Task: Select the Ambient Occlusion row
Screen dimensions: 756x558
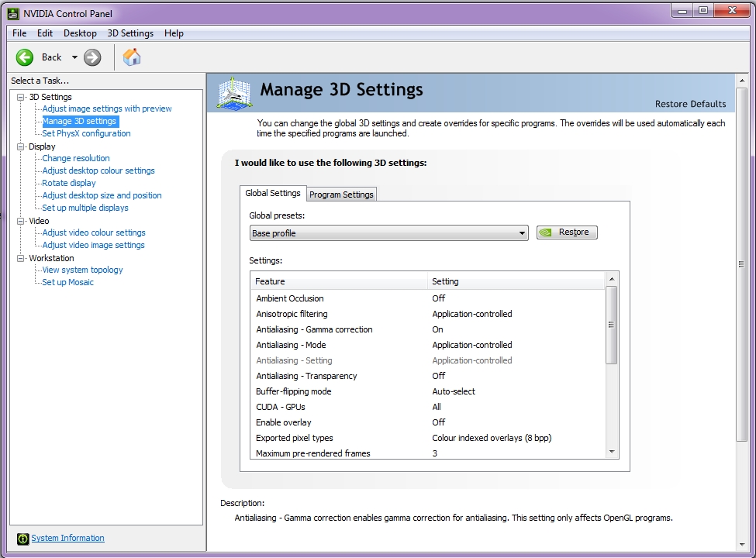Action: point(428,298)
